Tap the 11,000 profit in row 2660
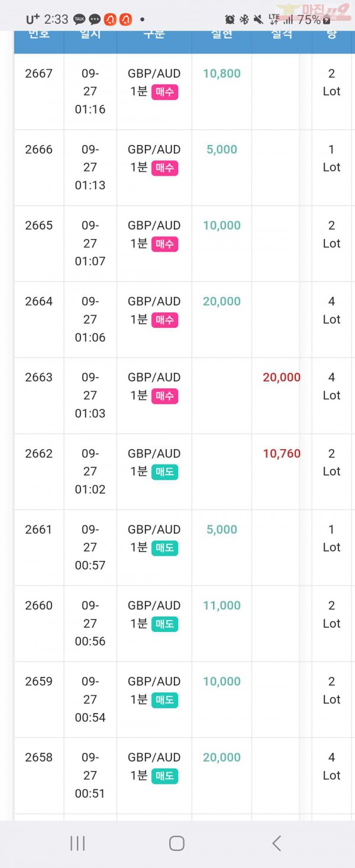 pos(222,606)
